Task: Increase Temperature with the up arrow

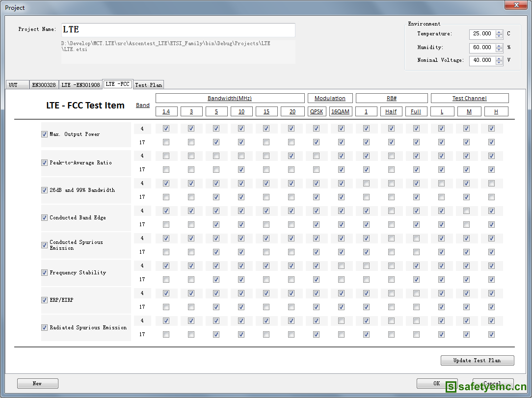Action: point(499,32)
